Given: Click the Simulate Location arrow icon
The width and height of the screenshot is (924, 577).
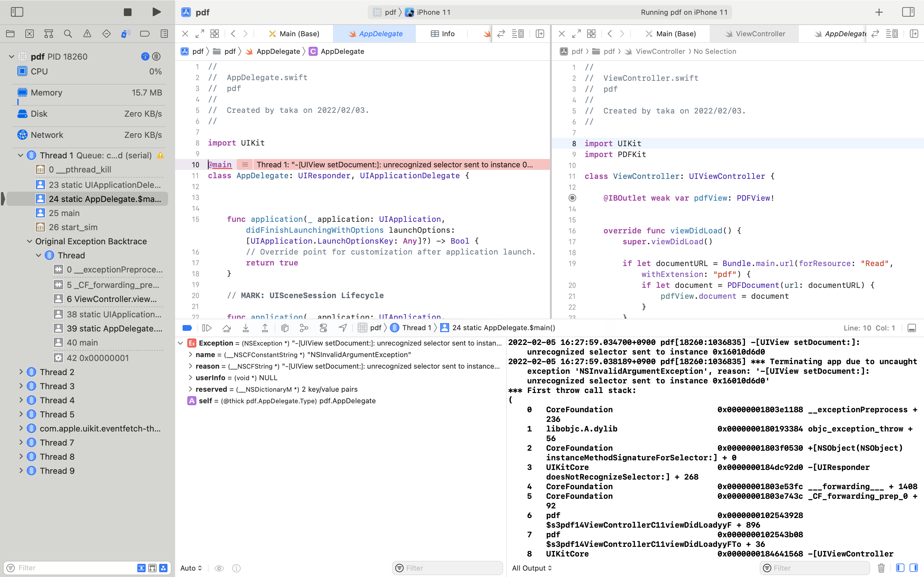Looking at the screenshot, I should click(x=343, y=328).
